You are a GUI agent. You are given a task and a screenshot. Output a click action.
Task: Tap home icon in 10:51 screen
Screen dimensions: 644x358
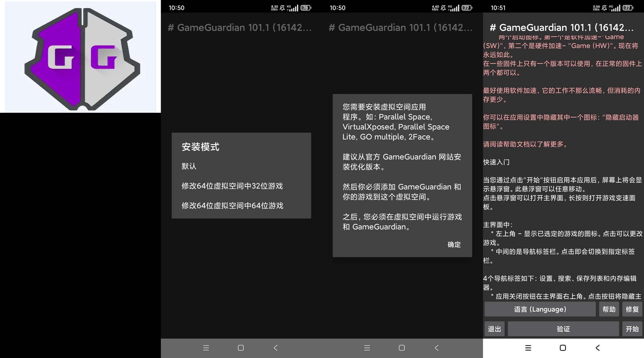pos(563,348)
